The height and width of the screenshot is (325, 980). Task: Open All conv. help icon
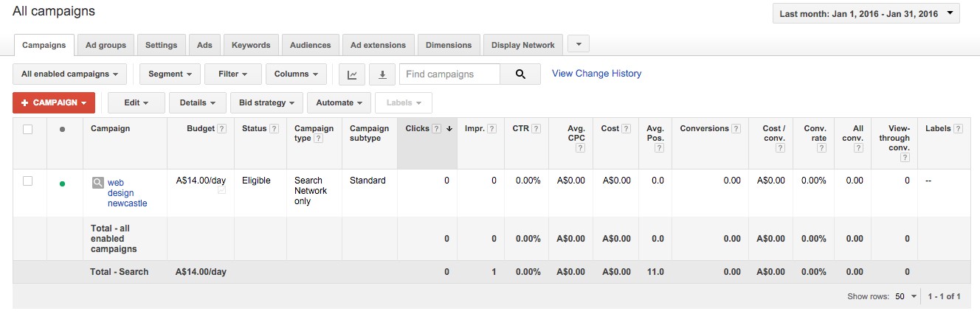859,148
